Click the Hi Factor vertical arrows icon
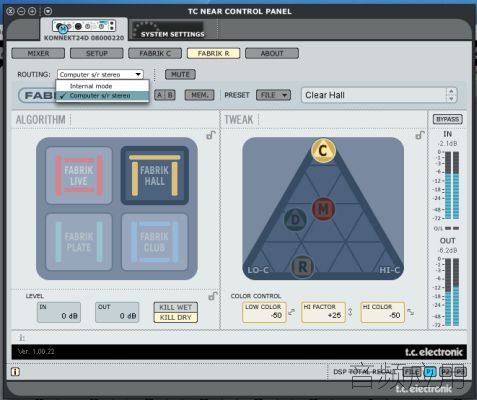The height and width of the screenshot is (400, 477). [x=350, y=312]
